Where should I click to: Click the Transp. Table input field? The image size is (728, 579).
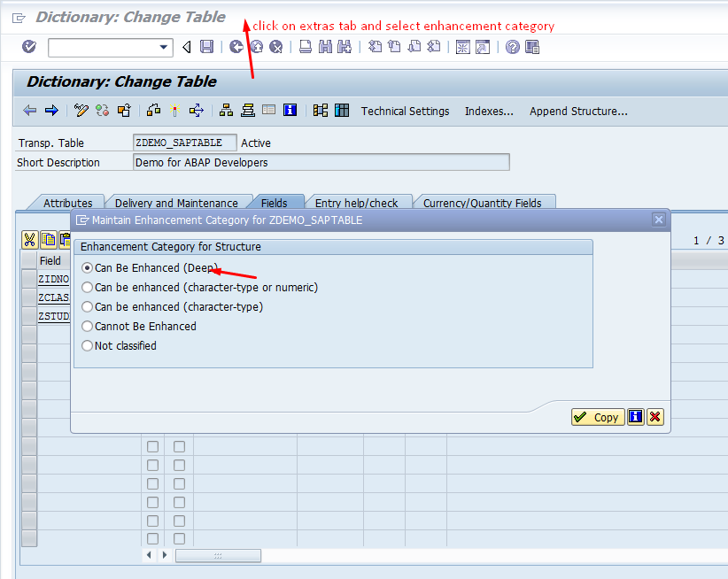[x=184, y=142]
